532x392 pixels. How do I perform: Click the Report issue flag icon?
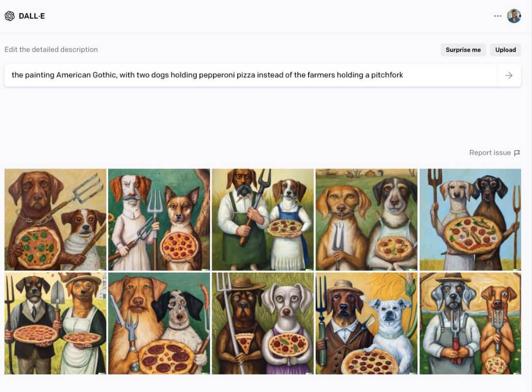click(x=517, y=153)
